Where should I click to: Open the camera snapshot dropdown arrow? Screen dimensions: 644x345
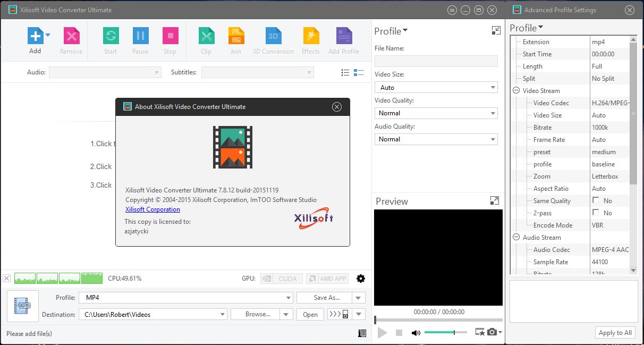500,332
